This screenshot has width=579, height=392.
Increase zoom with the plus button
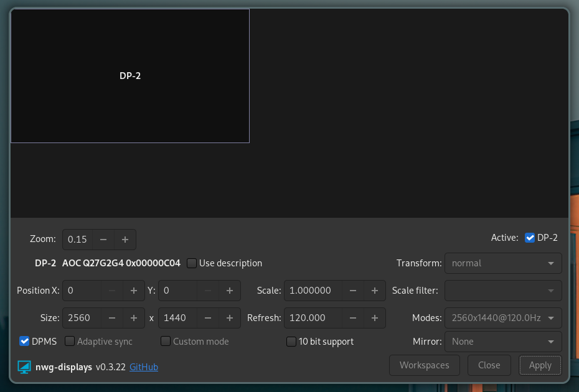coord(125,240)
